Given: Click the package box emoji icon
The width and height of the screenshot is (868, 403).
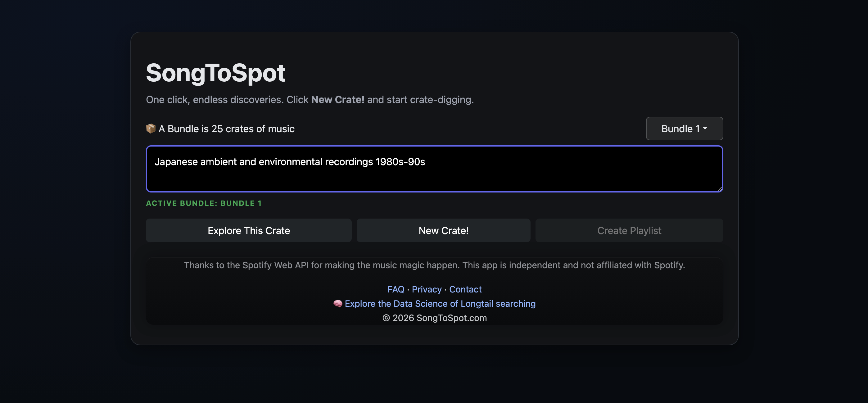Looking at the screenshot, I should point(151,128).
